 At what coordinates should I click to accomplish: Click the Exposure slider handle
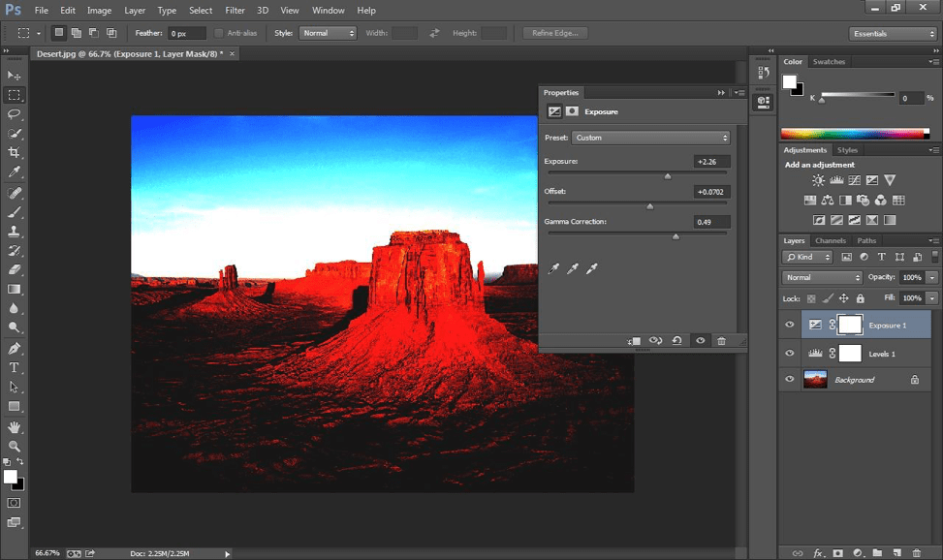(667, 176)
